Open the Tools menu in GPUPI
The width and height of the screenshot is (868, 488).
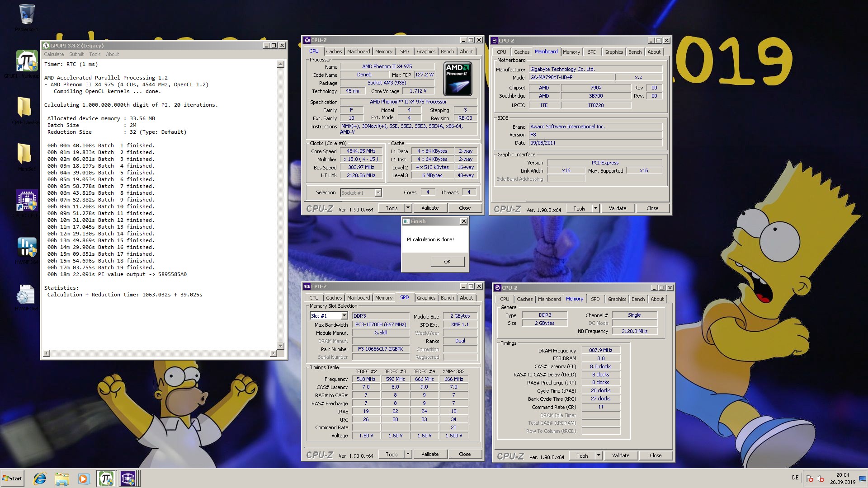click(94, 54)
